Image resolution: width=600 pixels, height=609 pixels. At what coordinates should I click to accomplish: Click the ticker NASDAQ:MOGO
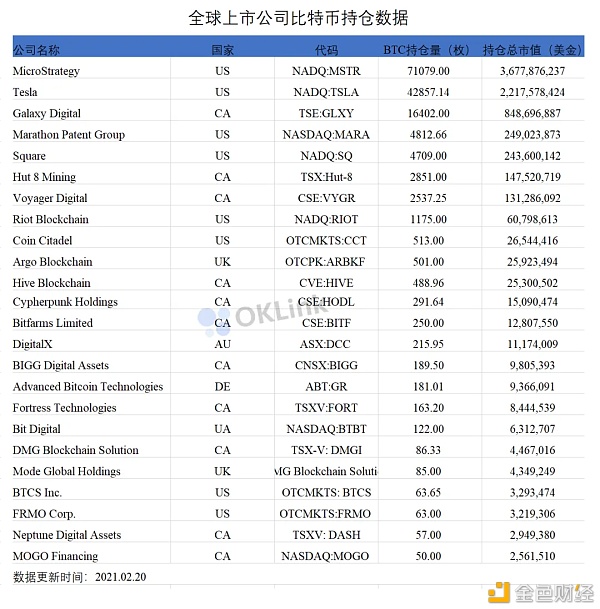325,556
